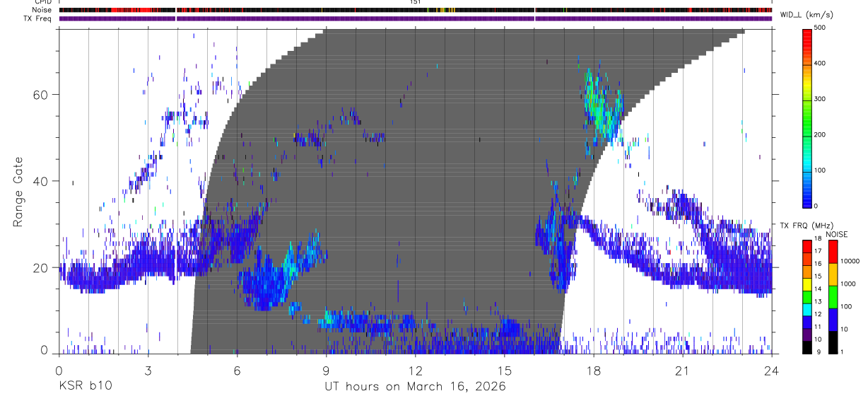
Task: Click the 18 hour tick label on time axis
Action: [x=594, y=371]
